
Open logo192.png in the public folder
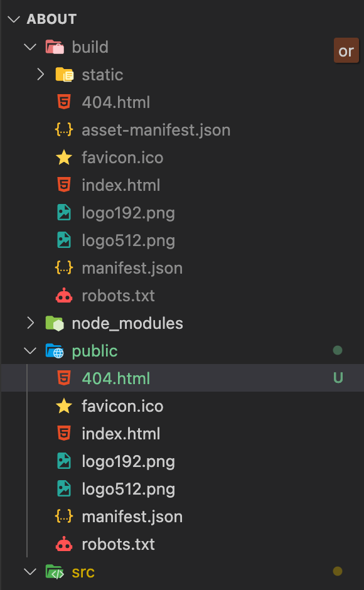[129, 462]
